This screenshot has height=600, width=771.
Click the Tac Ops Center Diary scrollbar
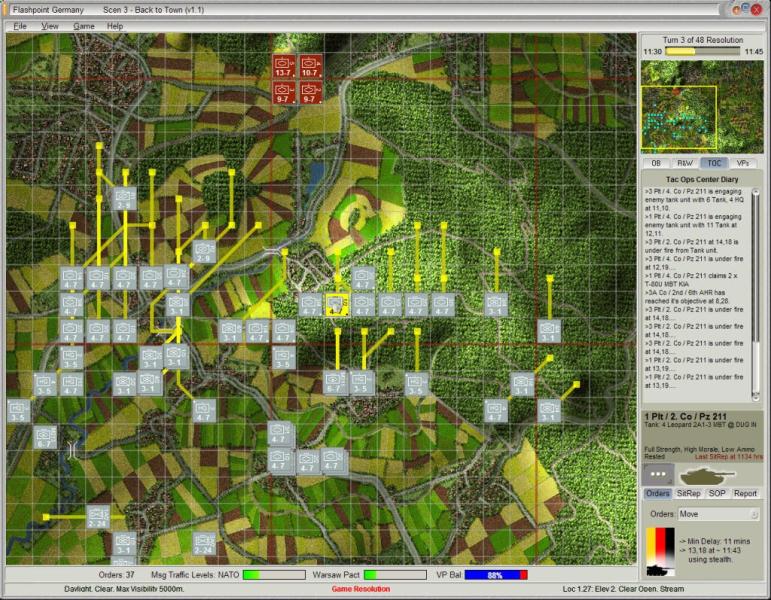click(x=756, y=290)
